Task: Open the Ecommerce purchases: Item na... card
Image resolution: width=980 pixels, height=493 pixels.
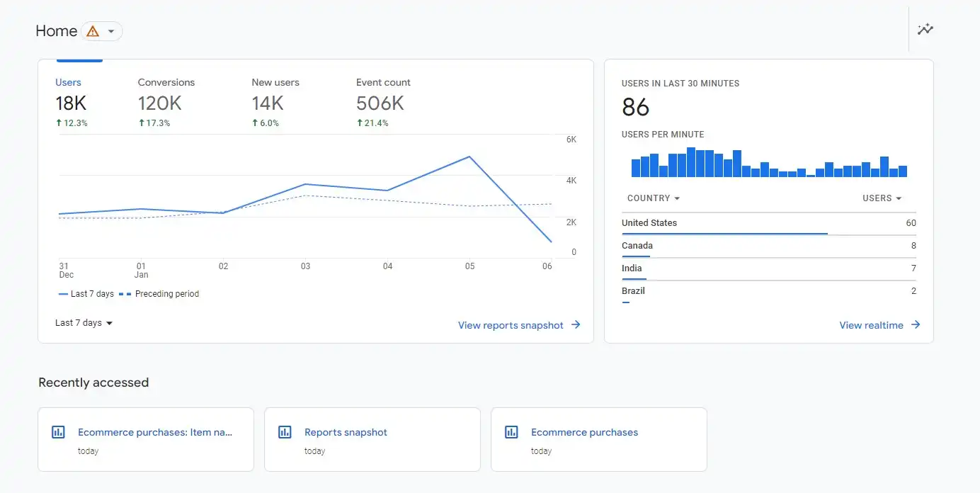Action: (x=146, y=439)
